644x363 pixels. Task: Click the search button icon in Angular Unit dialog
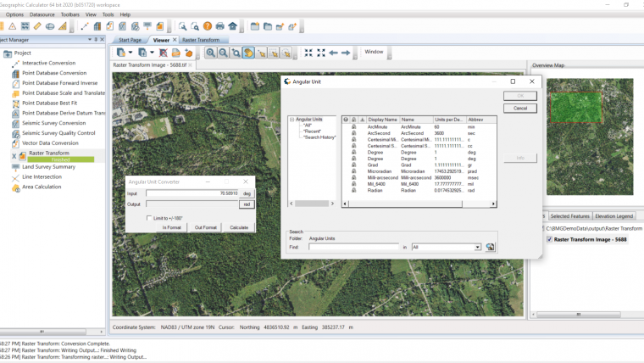pos(490,247)
